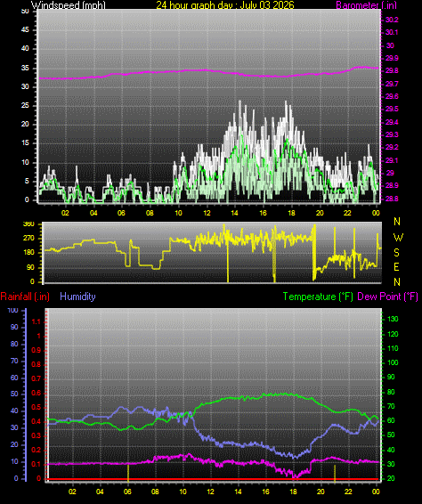
Task: Click the S compass direction label
Action: point(396,253)
